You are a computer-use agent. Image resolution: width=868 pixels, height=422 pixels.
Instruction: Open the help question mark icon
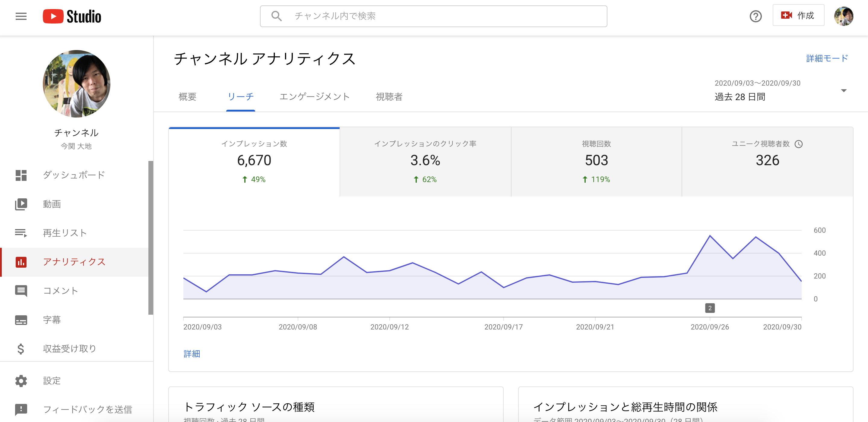[x=756, y=16]
